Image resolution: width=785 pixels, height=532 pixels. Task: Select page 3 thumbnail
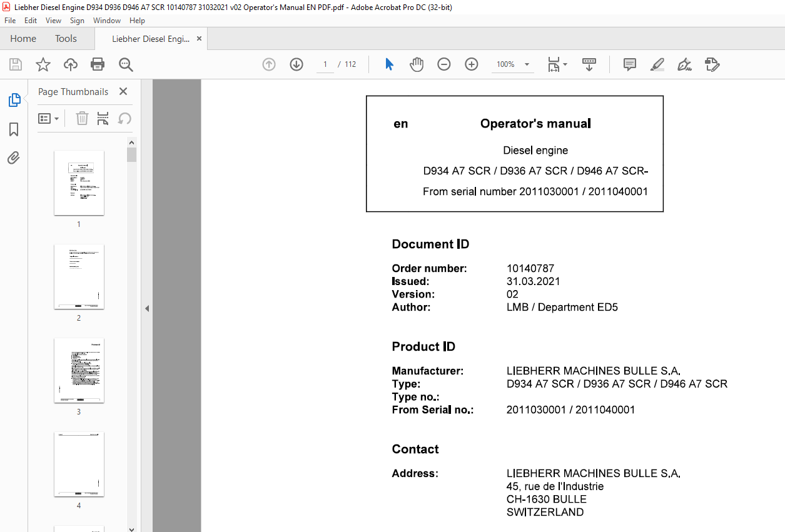tap(79, 370)
